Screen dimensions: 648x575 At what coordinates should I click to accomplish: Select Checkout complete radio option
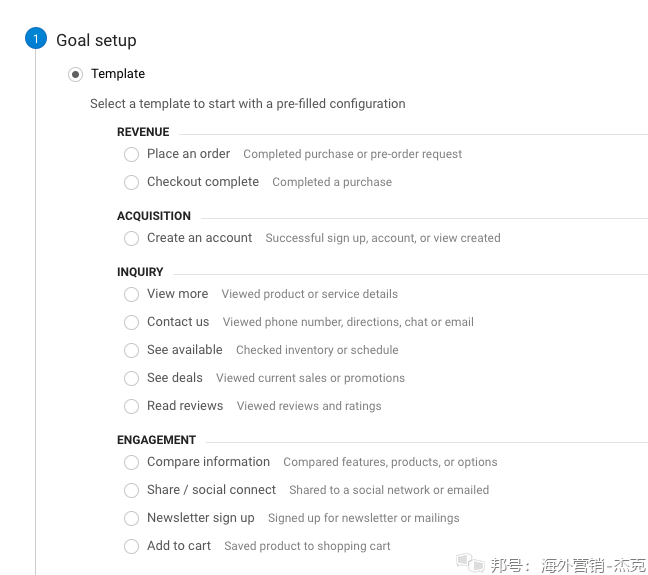coord(131,183)
